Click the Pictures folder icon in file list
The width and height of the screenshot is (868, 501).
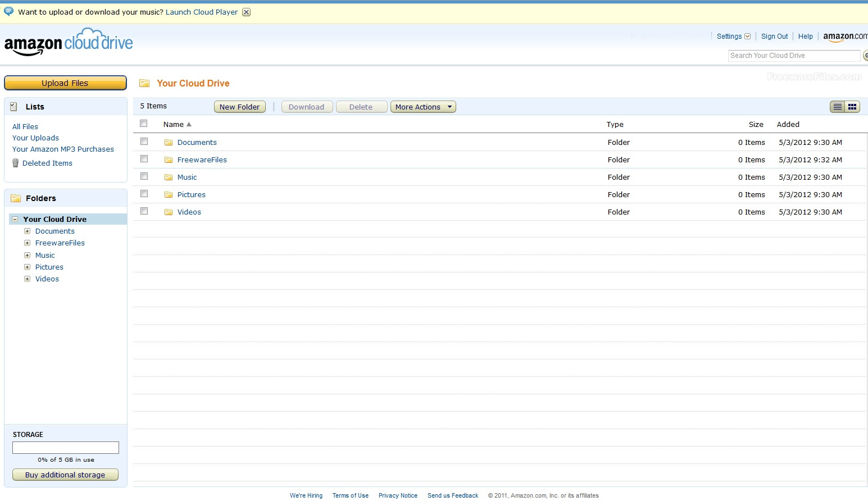point(169,195)
